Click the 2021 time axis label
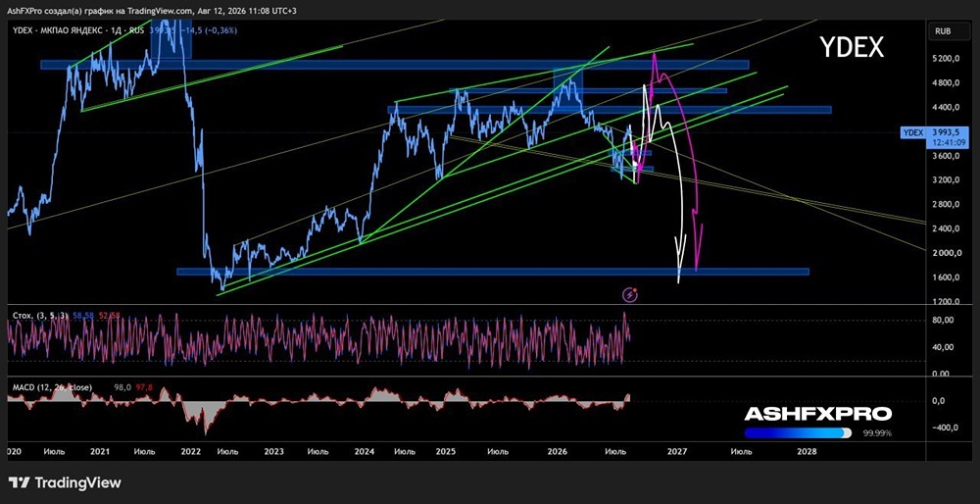The height and width of the screenshot is (504, 980). pyautogui.click(x=100, y=451)
